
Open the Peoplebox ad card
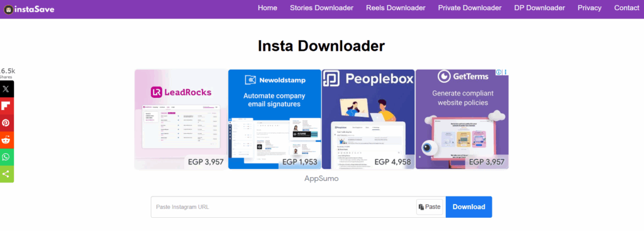click(369, 119)
